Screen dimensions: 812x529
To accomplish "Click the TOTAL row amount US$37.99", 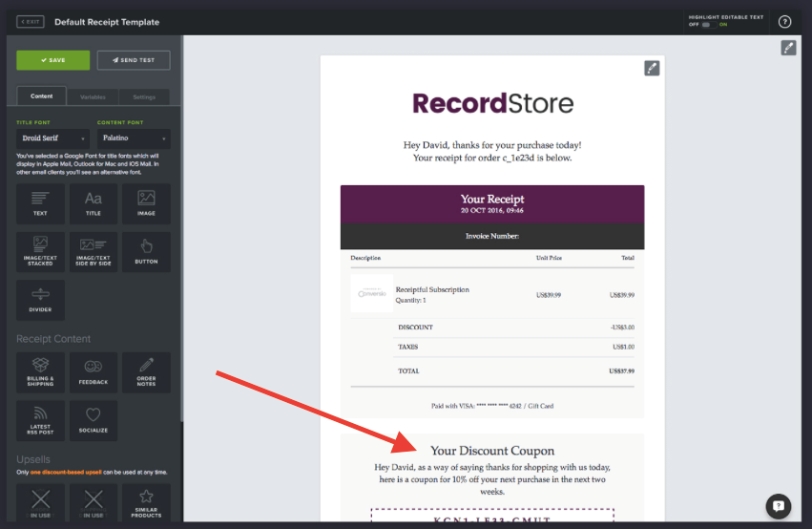I will click(621, 371).
